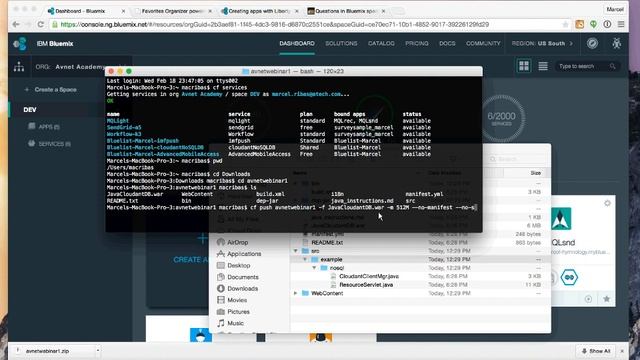Screen dimensions: 640x360
Task: Switch to Creating apps with Liberty browser tab
Action: pos(260,11)
